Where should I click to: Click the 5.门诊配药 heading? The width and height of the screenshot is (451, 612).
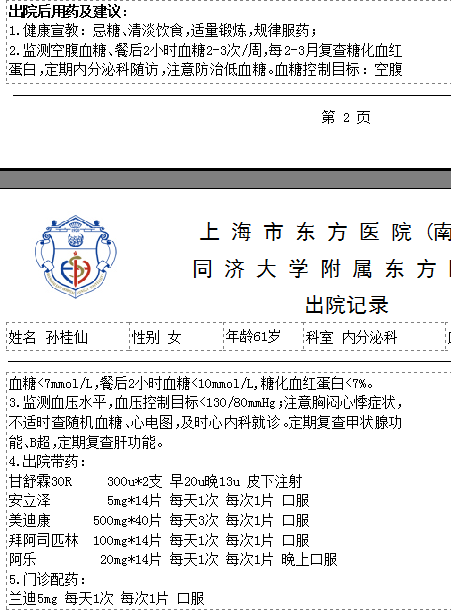[x=47, y=579]
